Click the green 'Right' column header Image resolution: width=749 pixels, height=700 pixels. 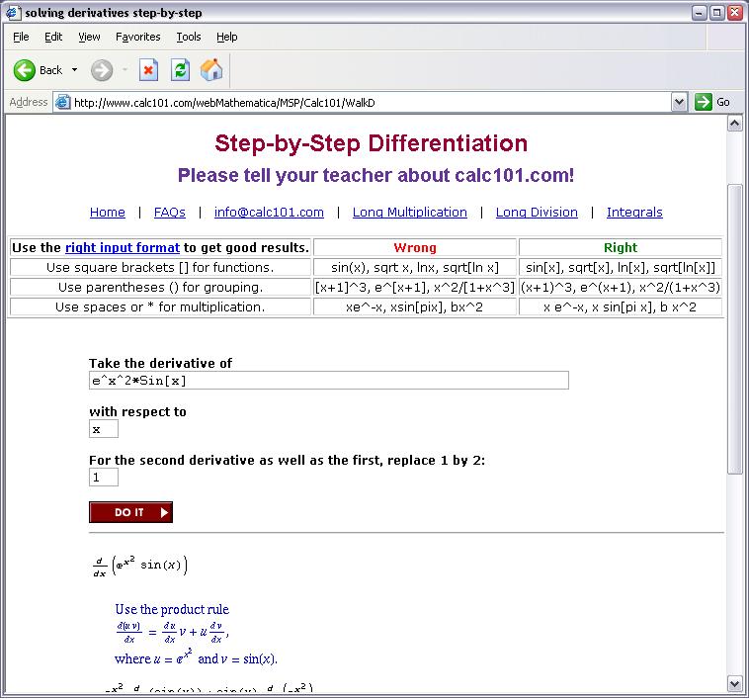click(x=621, y=247)
